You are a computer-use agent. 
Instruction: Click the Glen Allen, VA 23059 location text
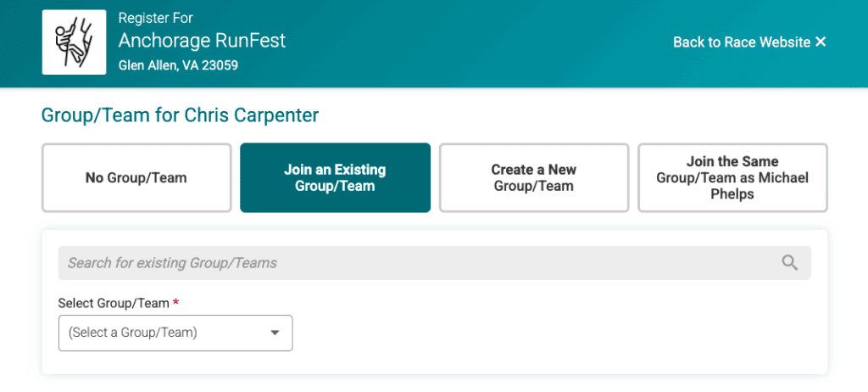[x=178, y=64]
